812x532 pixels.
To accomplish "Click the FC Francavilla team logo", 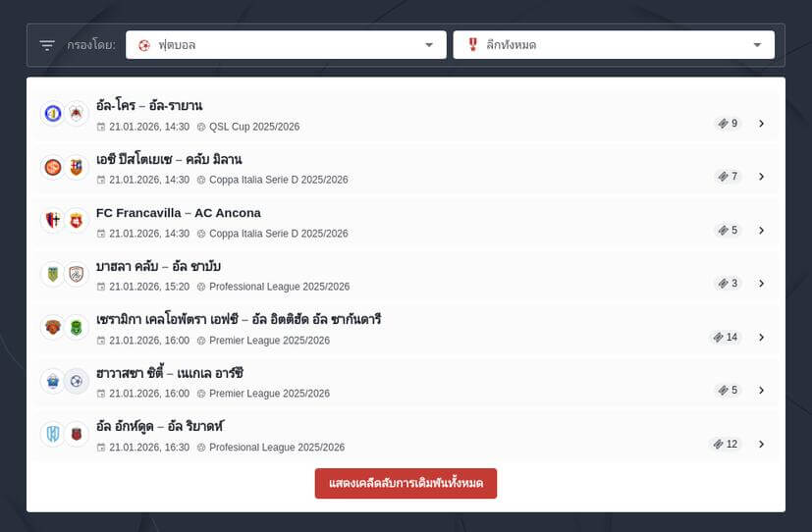I will coord(52,220).
